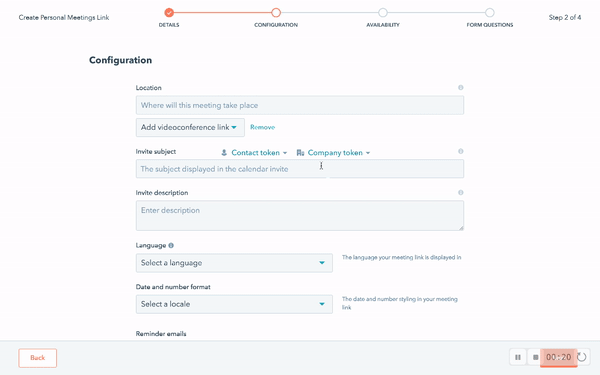
Task: Click the Invite subject info icon
Action: pyautogui.click(x=461, y=151)
